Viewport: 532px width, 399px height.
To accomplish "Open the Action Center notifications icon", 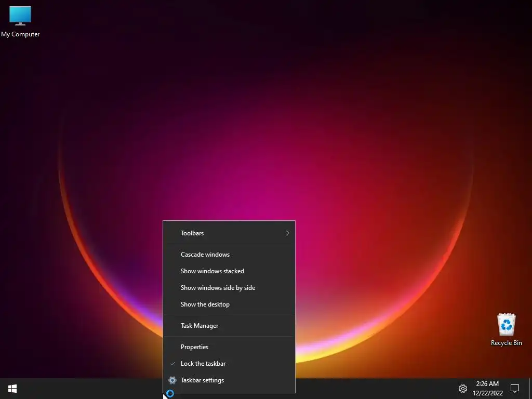I will [x=515, y=389].
